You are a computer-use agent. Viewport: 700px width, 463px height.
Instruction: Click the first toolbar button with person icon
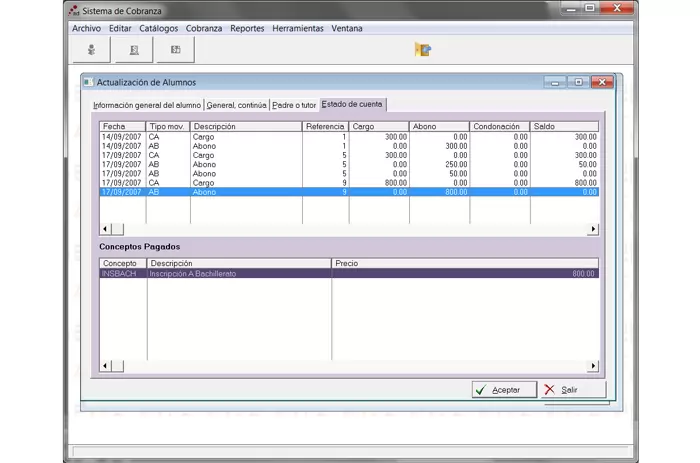91,49
